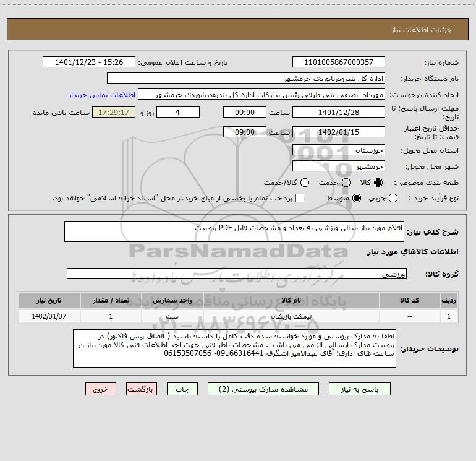Click the ردیف column header

click(x=449, y=300)
